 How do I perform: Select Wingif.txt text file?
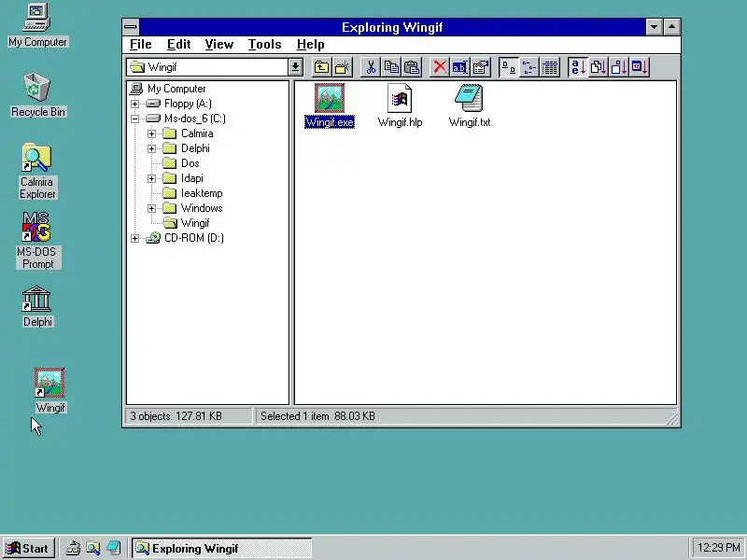[x=470, y=105]
